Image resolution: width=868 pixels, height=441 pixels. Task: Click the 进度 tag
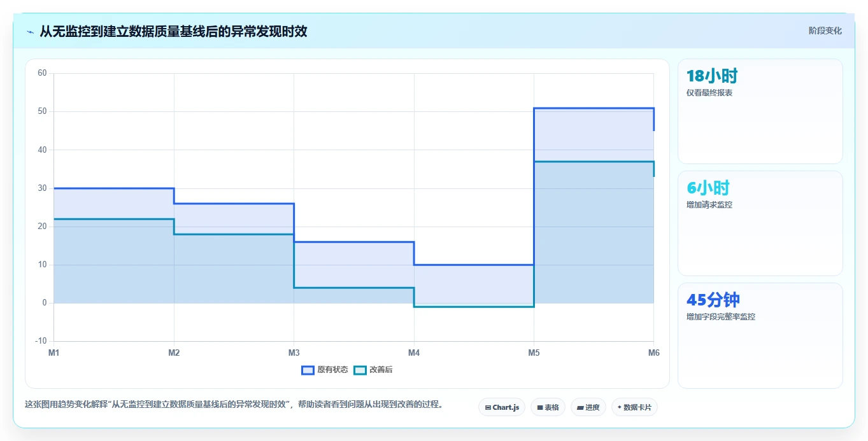tap(588, 407)
